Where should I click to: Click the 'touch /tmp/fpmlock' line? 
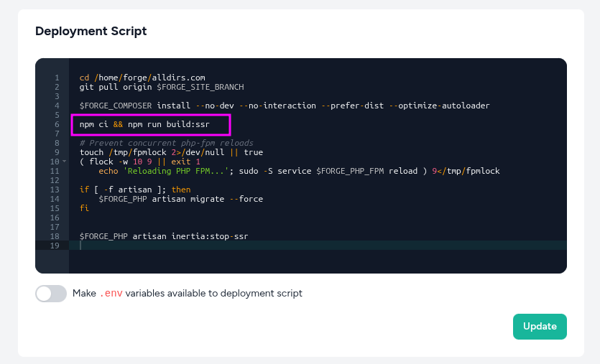point(171,152)
